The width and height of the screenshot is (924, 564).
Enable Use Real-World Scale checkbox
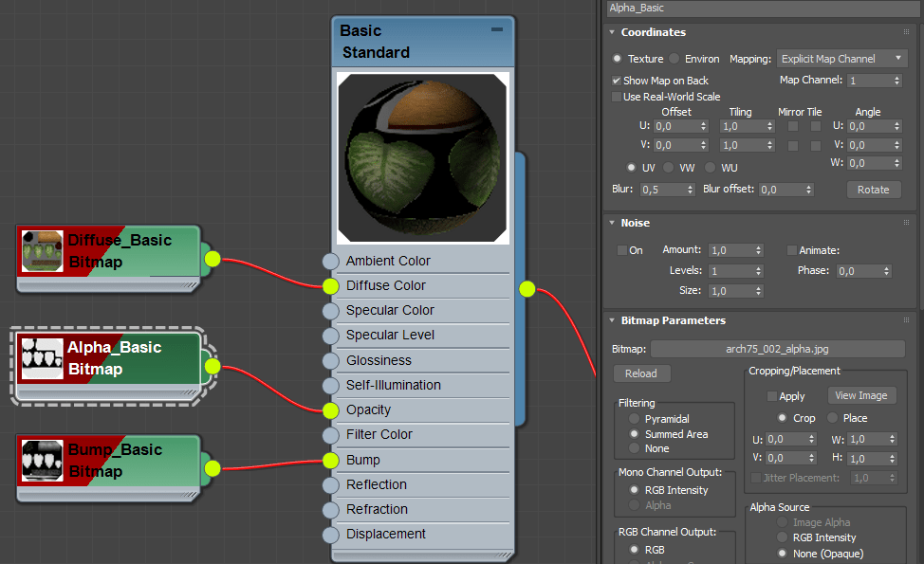pos(617,97)
